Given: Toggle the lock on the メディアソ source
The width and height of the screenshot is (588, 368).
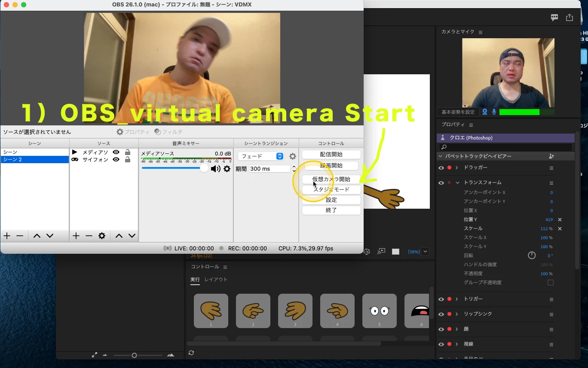Looking at the screenshot, I should [x=128, y=152].
